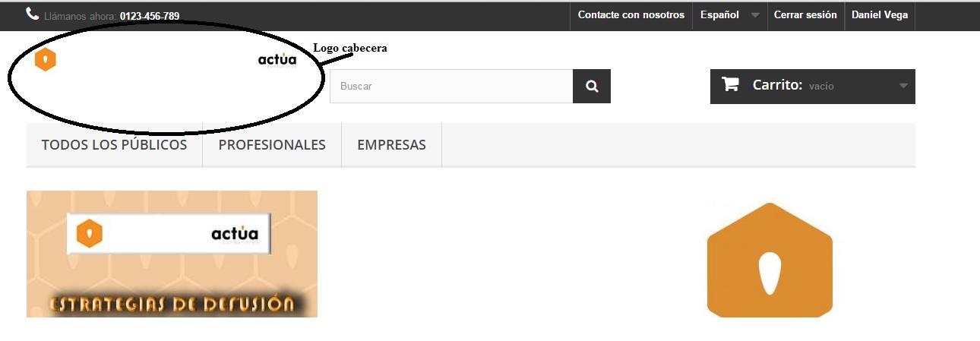This screenshot has width=980, height=341.
Task: Open the EMPRESAS menu
Action: pos(391,144)
